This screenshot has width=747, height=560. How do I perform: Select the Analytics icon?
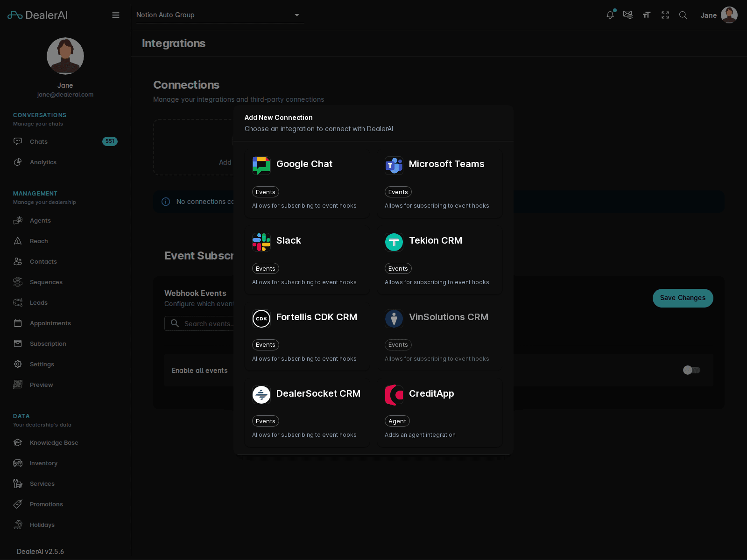18,162
